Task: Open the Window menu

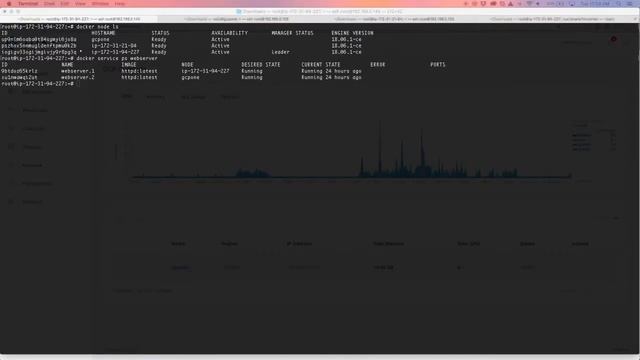Action: pos(100,4)
